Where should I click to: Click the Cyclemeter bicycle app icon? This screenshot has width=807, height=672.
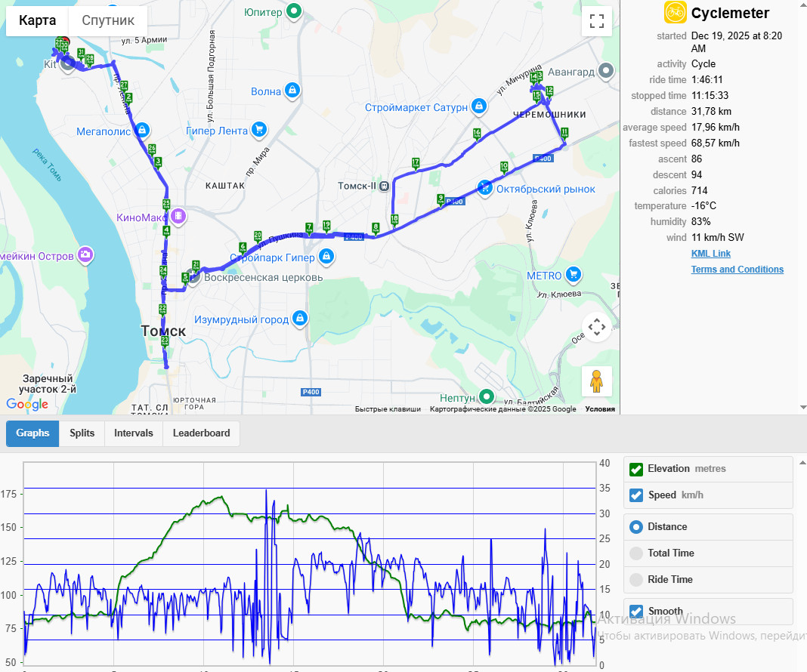pyautogui.click(x=675, y=12)
